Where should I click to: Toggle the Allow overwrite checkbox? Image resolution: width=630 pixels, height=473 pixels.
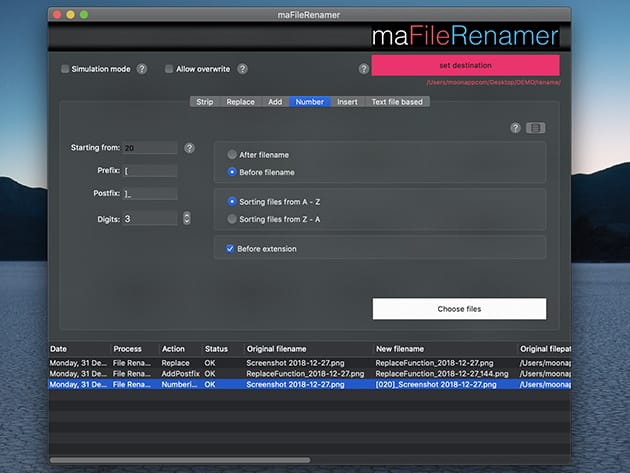click(x=169, y=69)
